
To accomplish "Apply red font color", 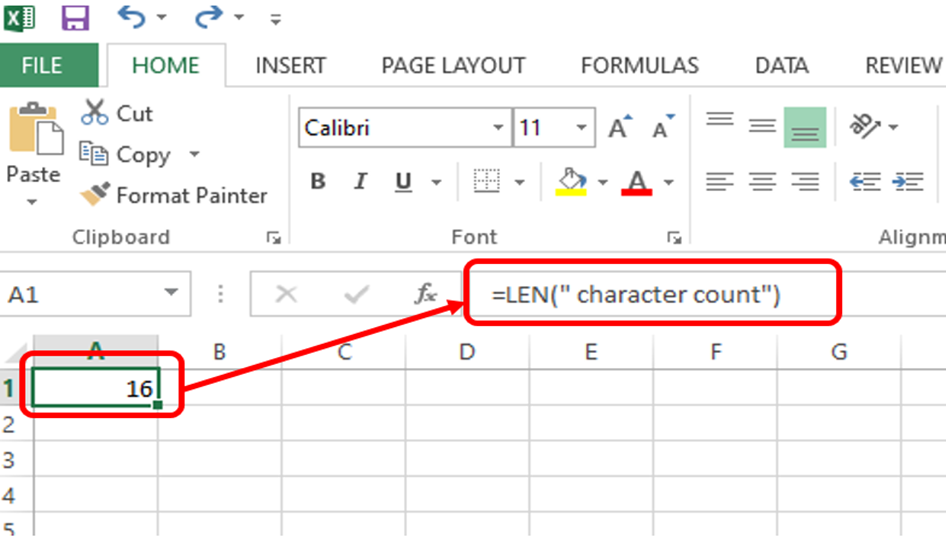I will (x=636, y=182).
